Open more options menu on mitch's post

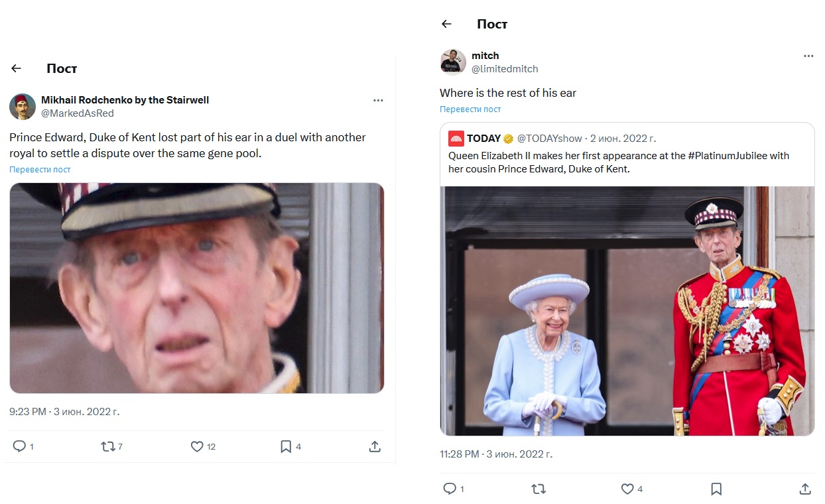pos(808,56)
